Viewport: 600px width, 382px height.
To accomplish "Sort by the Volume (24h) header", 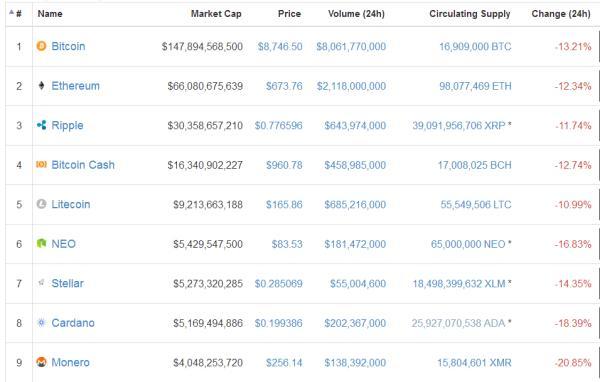I will (x=356, y=14).
